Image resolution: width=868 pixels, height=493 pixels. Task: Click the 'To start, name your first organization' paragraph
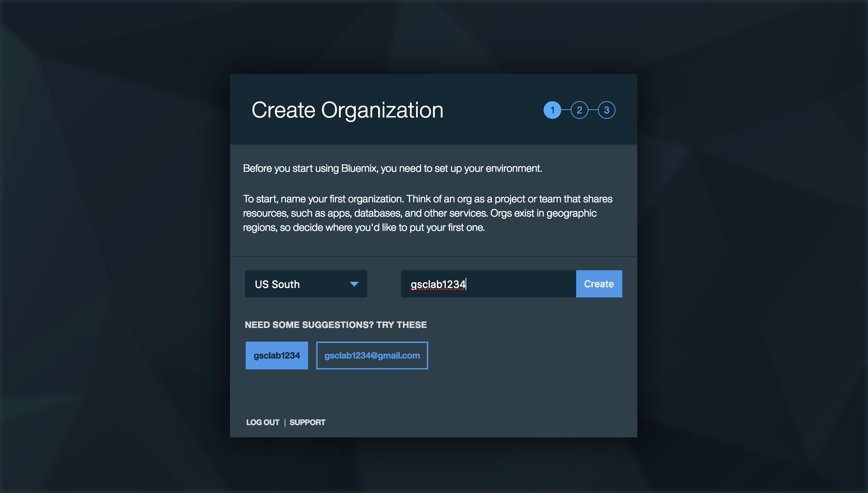[428, 213]
